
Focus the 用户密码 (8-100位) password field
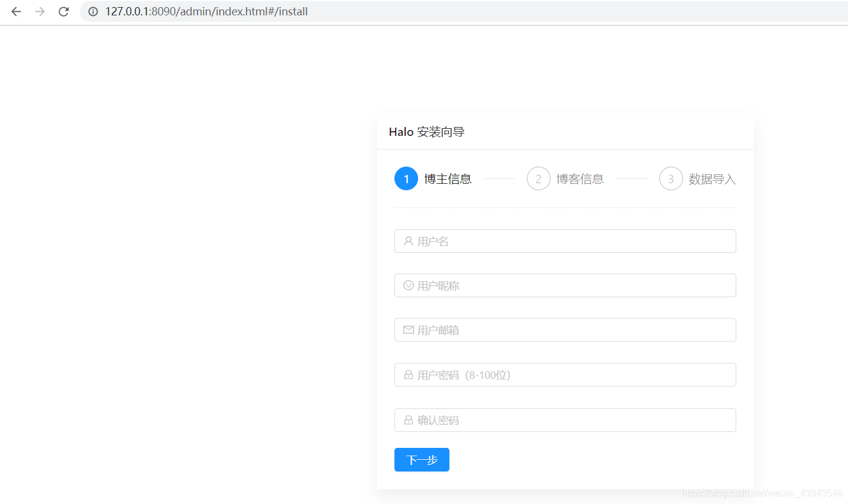565,375
